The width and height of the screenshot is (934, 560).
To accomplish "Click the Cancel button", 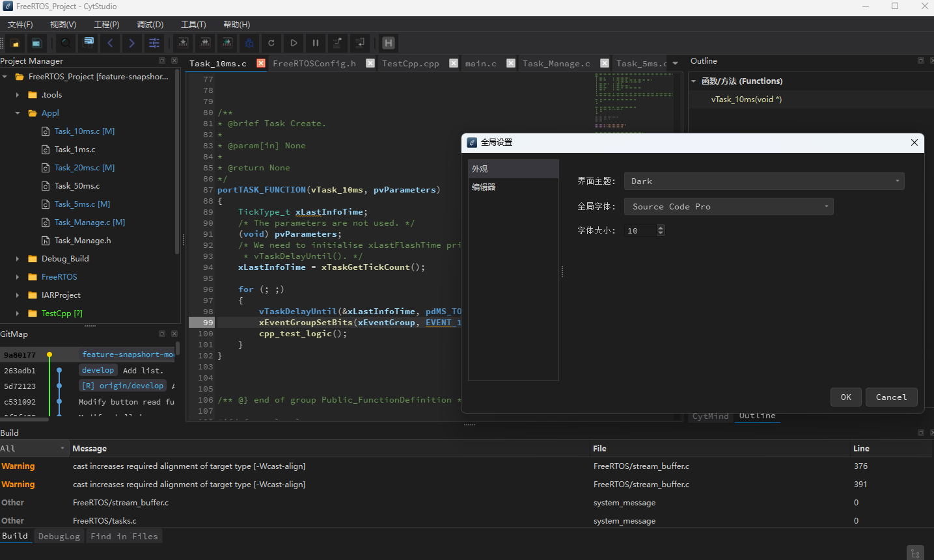I will click(x=891, y=397).
